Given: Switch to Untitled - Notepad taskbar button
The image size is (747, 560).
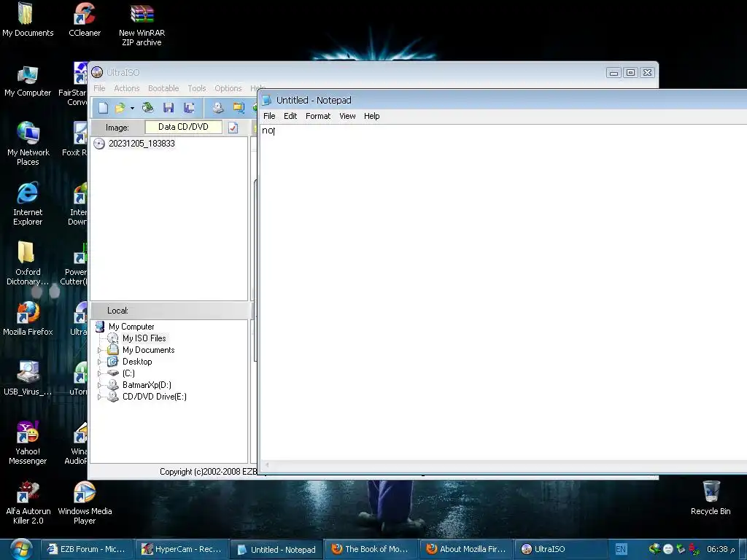Looking at the screenshot, I should pyautogui.click(x=276, y=550).
